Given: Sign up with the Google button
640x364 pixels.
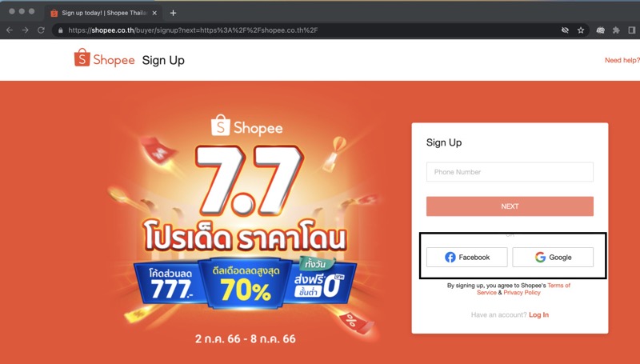Looking at the screenshot, I should [553, 257].
